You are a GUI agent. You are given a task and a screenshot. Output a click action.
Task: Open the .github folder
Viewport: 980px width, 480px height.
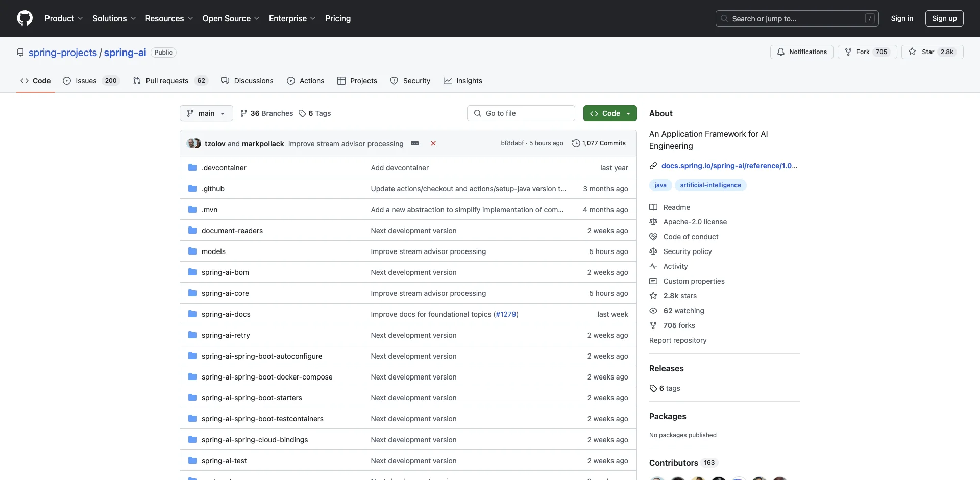pyautogui.click(x=213, y=189)
